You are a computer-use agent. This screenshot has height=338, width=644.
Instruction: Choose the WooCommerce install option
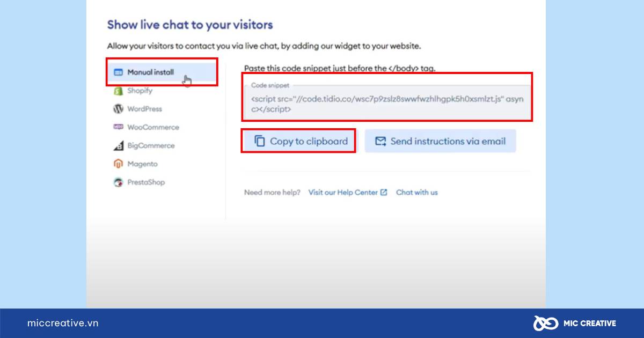coord(147,127)
